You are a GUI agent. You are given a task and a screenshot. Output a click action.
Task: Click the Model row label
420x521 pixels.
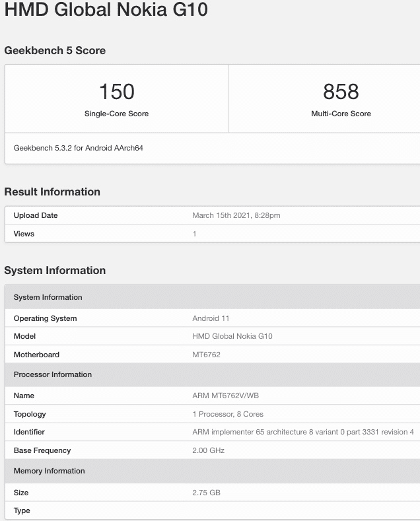pos(24,336)
